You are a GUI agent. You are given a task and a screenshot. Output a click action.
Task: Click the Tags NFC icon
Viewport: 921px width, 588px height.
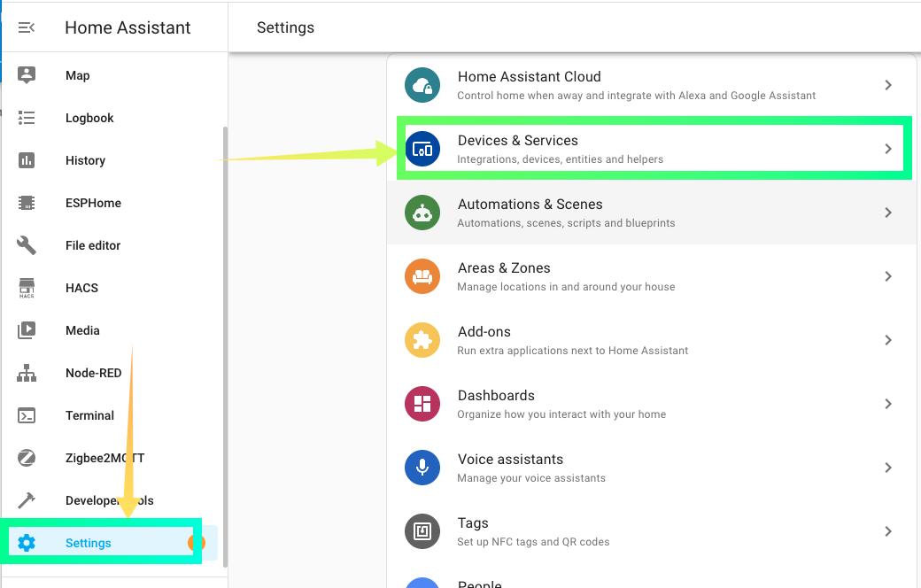pyautogui.click(x=422, y=531)
